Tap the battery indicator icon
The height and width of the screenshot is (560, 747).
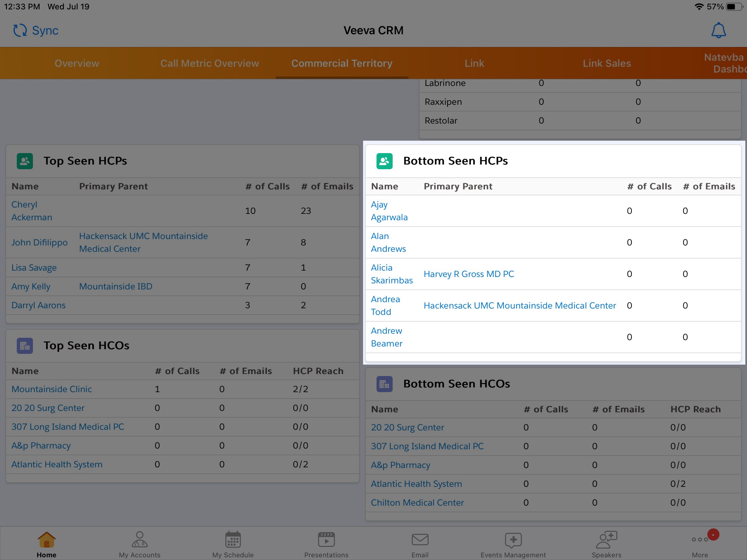point(735,7)
